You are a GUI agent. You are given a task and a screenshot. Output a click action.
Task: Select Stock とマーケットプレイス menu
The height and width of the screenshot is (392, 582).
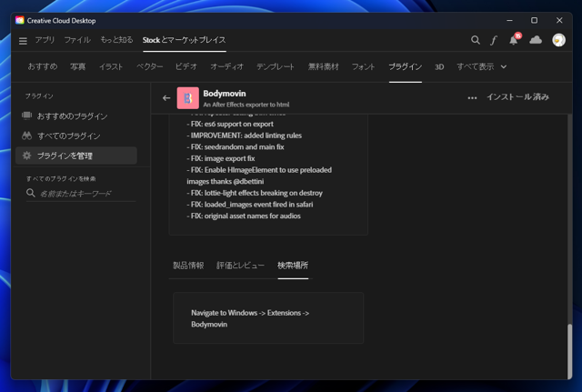click(184, 40)
